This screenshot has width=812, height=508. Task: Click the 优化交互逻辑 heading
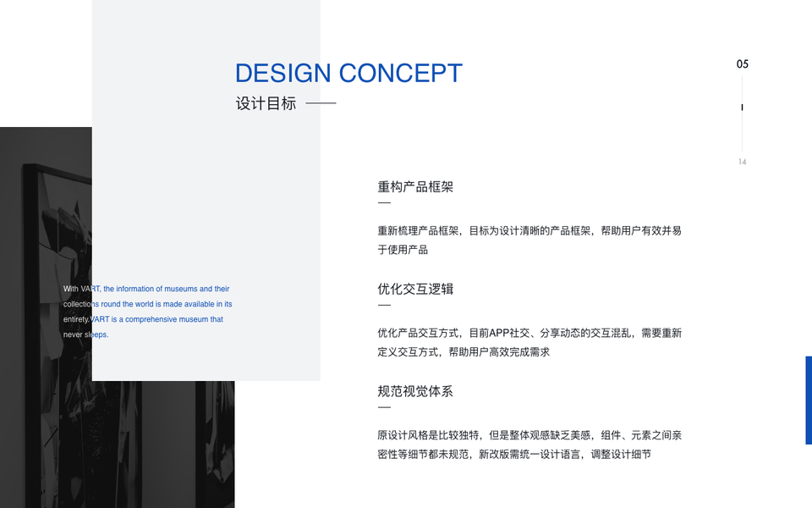pyautogui.click(x=415, y=289)
